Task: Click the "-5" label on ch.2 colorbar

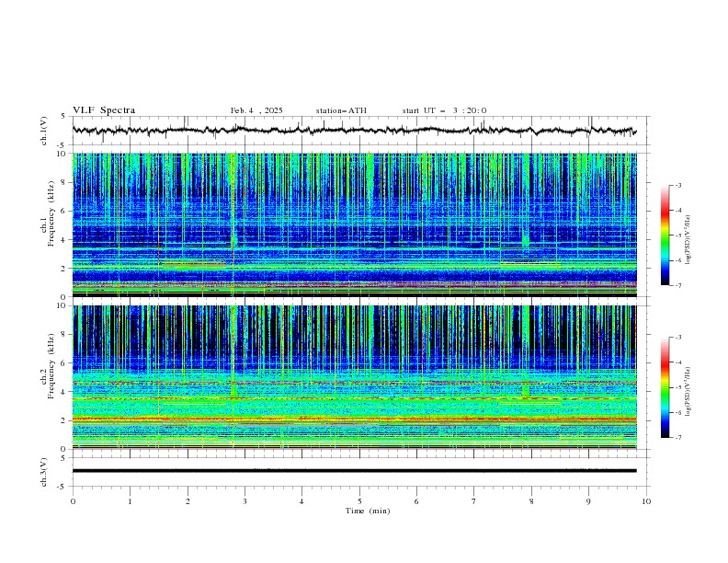Action: (x=677, y=387)
